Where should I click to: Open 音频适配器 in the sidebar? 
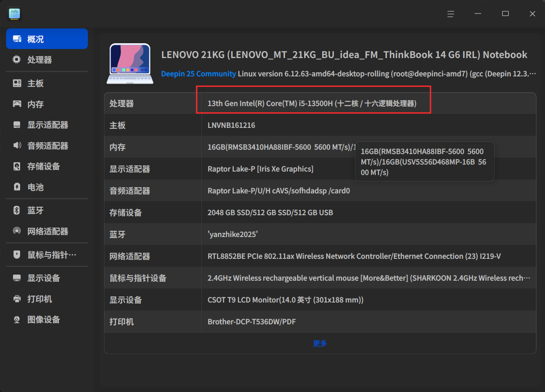(x=47, y=146)
